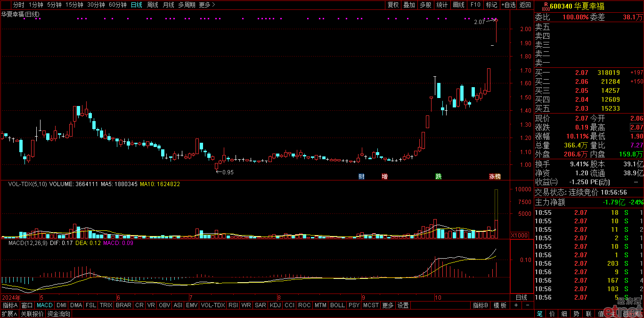Click the 涨榜 marker on chart
Image resolution: width=644 pixels, height=318 pixels.
pyautogui.click(x=495, y=177)
